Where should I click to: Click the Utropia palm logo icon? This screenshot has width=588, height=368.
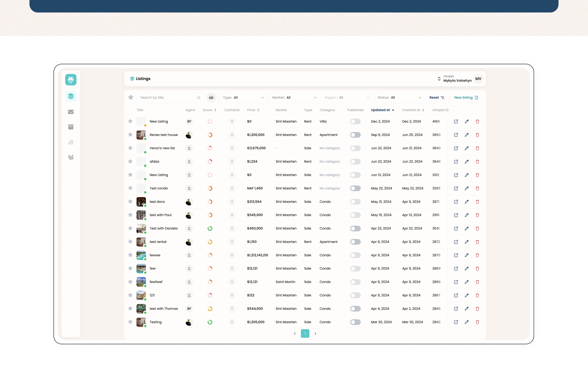point(71,80)
